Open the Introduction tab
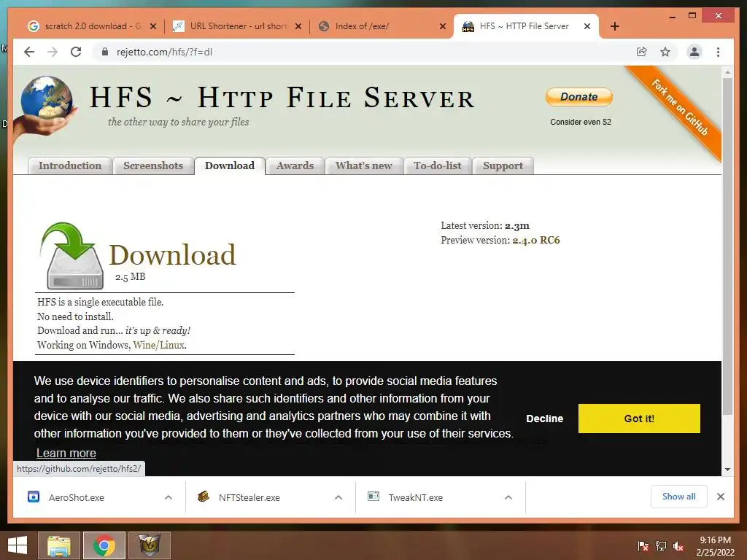This screenshot has height=560, width=747. 70,166
